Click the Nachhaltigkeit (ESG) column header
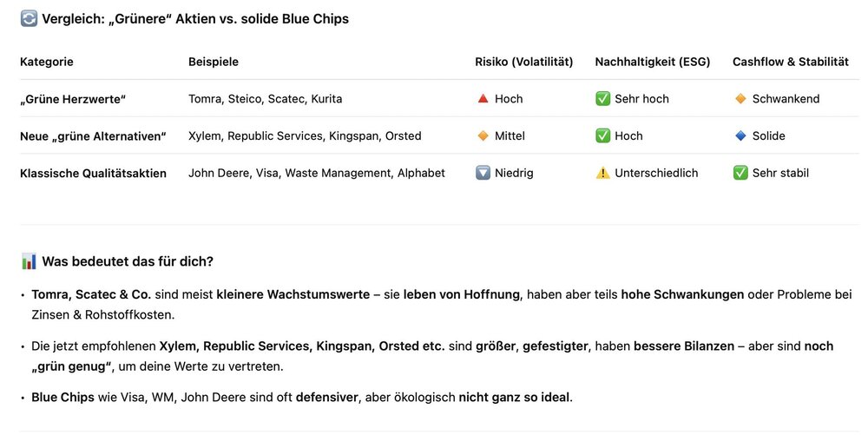 (x=653, y=62)
